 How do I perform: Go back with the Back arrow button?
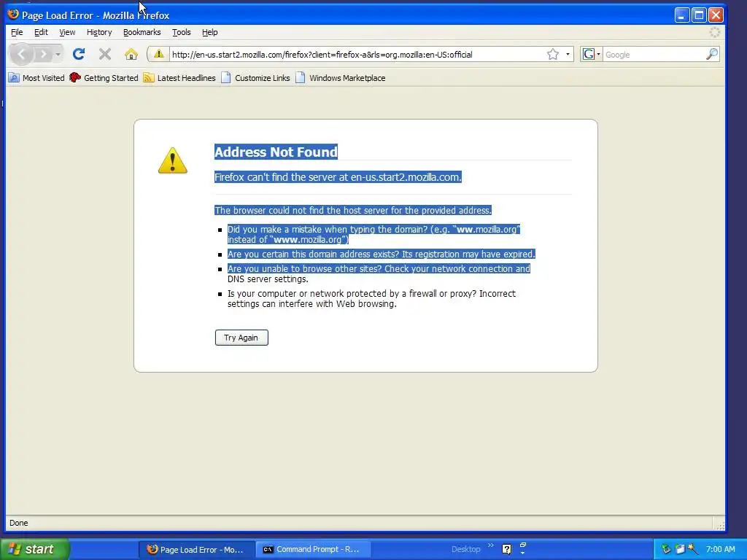pos(21,54)
